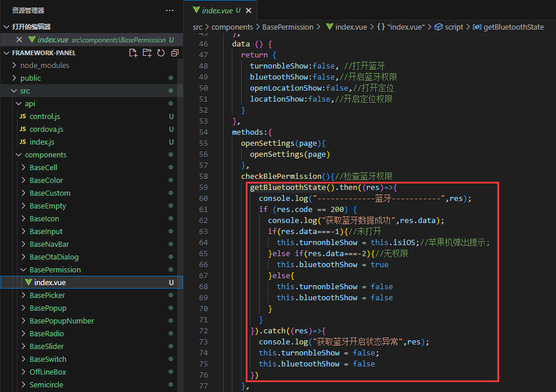Click line number 46 in the gutter
556x392 pixels.
[203, 44]
